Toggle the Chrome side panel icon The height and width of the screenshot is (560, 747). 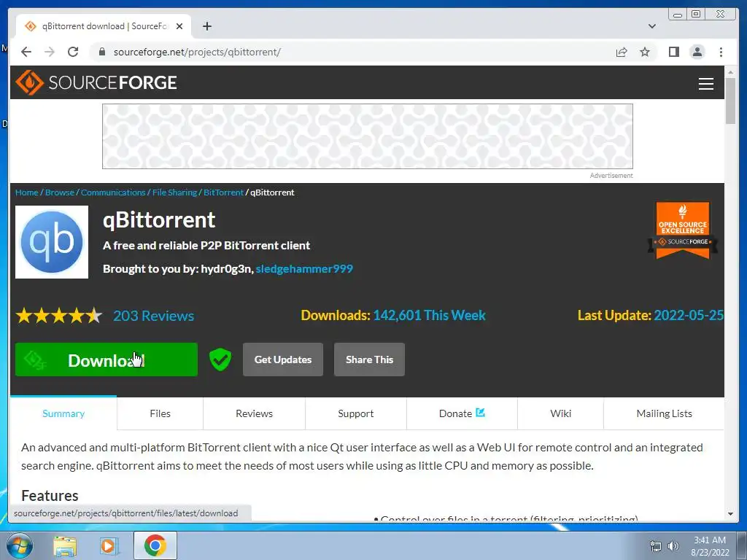click(673, 52)
